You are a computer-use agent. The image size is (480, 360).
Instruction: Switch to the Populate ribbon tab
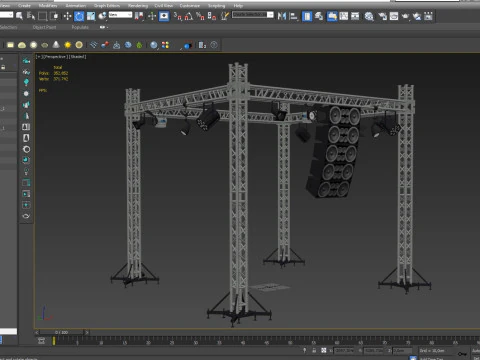click(80, 27)
